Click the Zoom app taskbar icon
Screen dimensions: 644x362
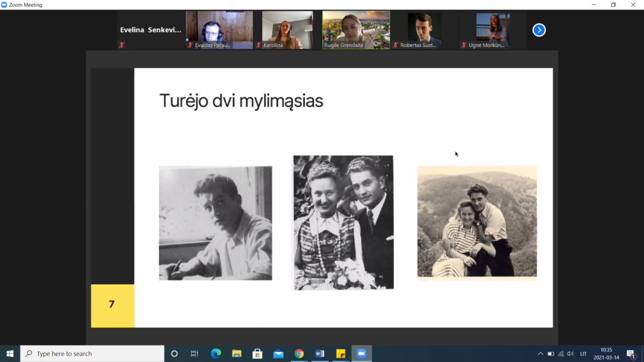[x=362, y=354]
